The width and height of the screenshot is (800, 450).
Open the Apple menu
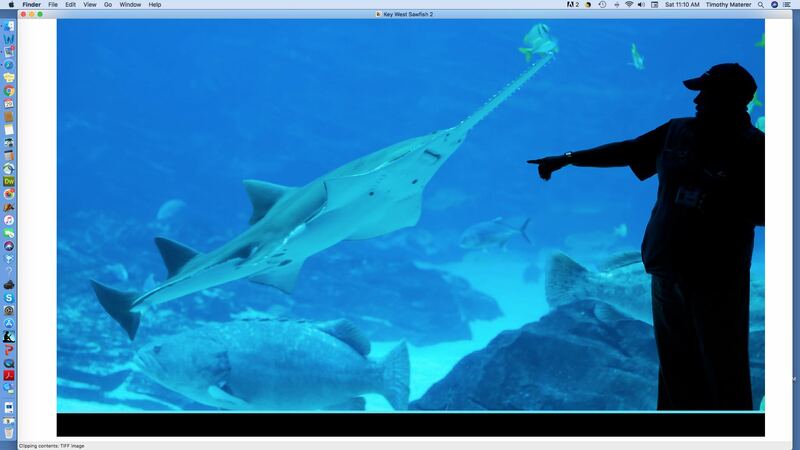pyautogui.click(x=10, y=5)
